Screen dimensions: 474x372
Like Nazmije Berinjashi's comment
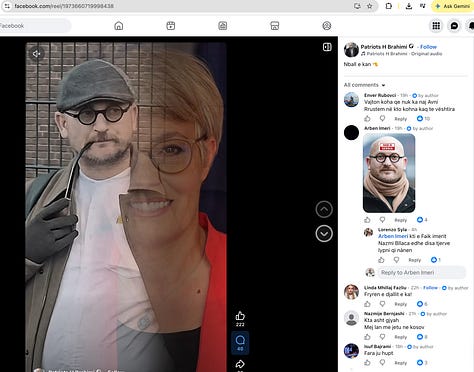(367, 337)
